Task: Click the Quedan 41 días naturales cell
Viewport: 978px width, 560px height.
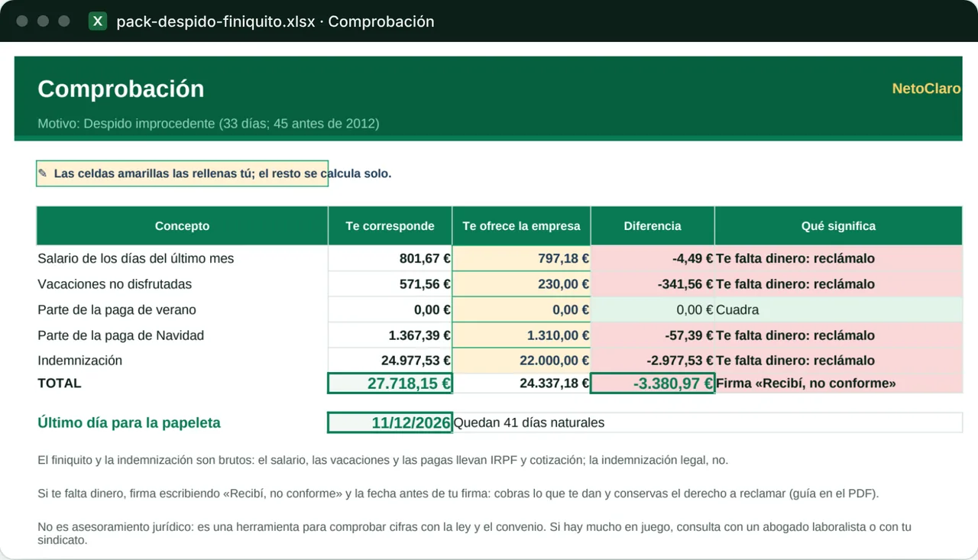Action: [708, 422]
